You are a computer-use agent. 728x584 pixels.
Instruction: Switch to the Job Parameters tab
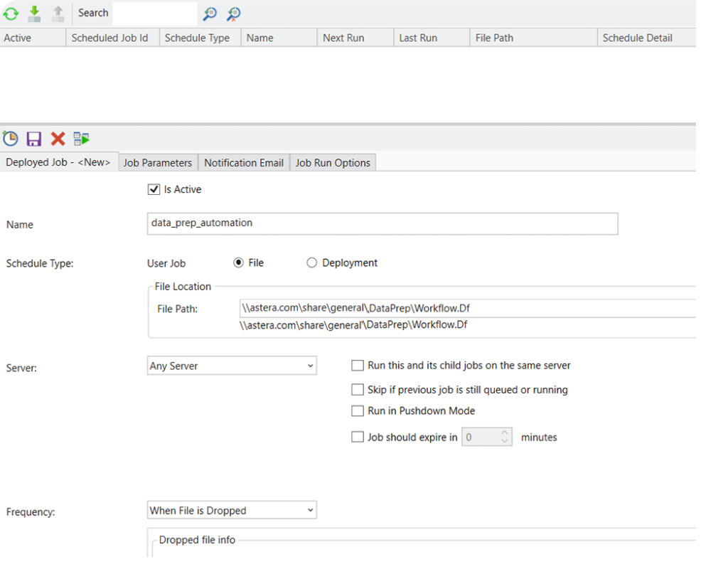[x=158, y=163]
